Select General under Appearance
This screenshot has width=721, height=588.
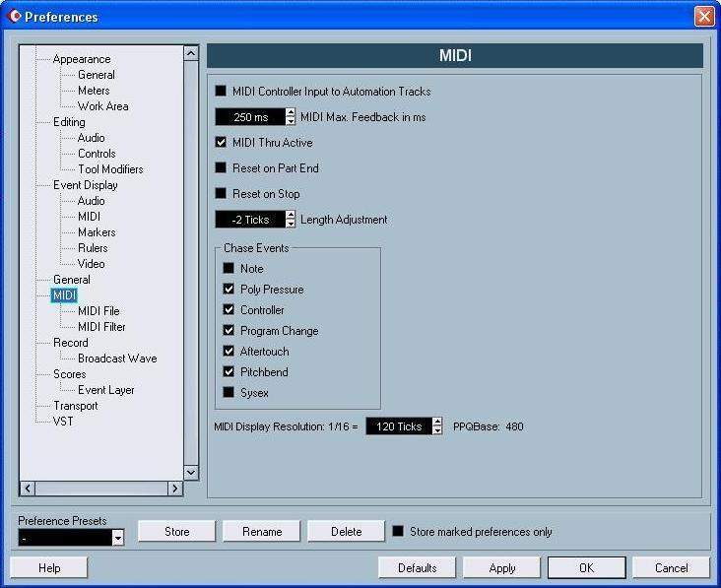point(97,75)
